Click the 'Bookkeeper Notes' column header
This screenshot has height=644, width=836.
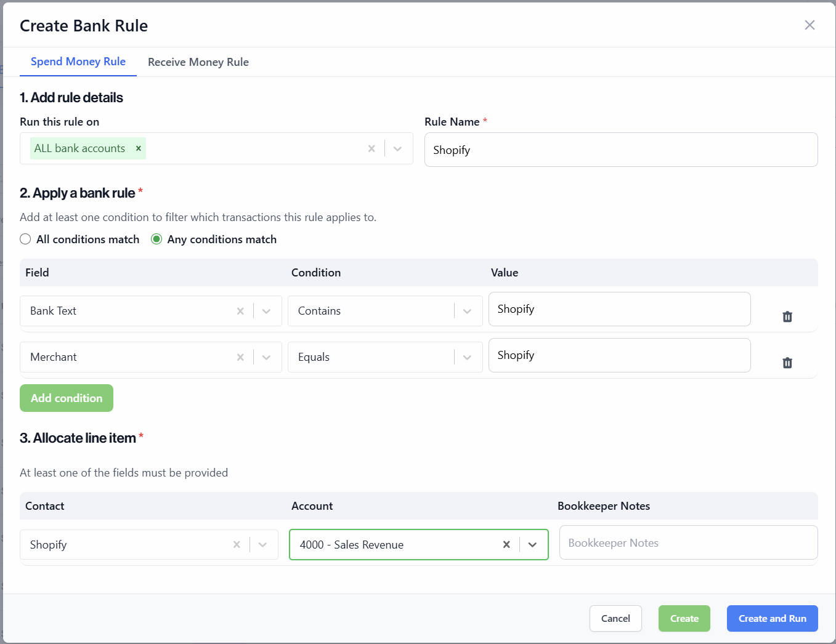604,505
